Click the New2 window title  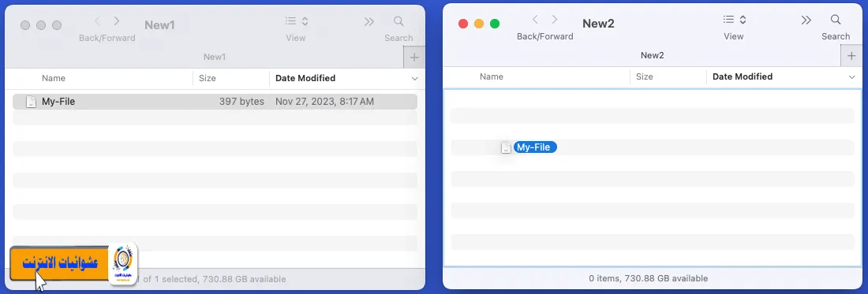point(598,23)
